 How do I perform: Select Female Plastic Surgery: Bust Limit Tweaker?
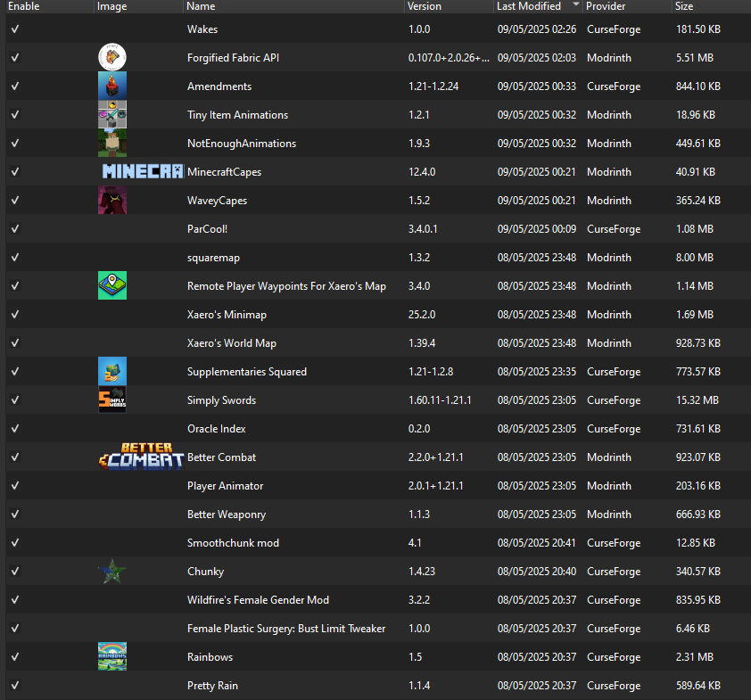(x=286, y=629)
